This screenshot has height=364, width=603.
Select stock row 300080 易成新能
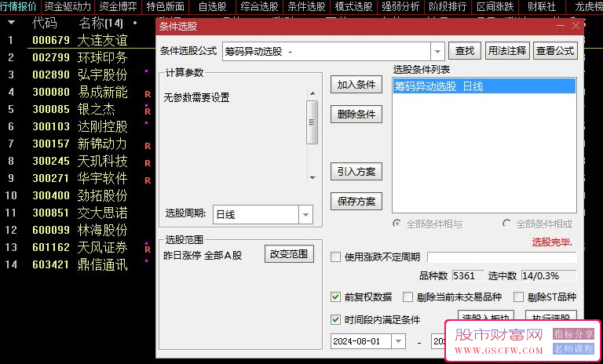tap(77, 92)
